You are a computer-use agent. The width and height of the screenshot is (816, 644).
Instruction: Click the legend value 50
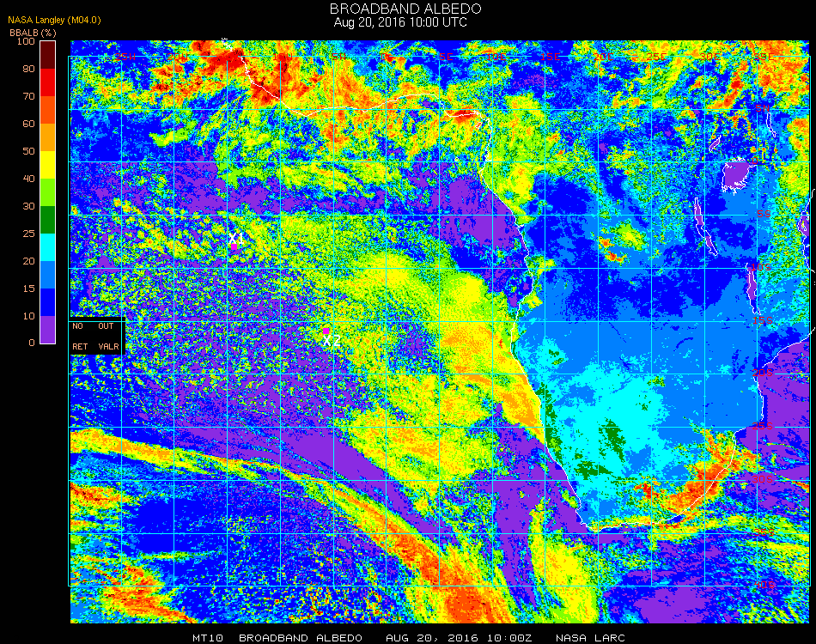[x=28, y=151]
